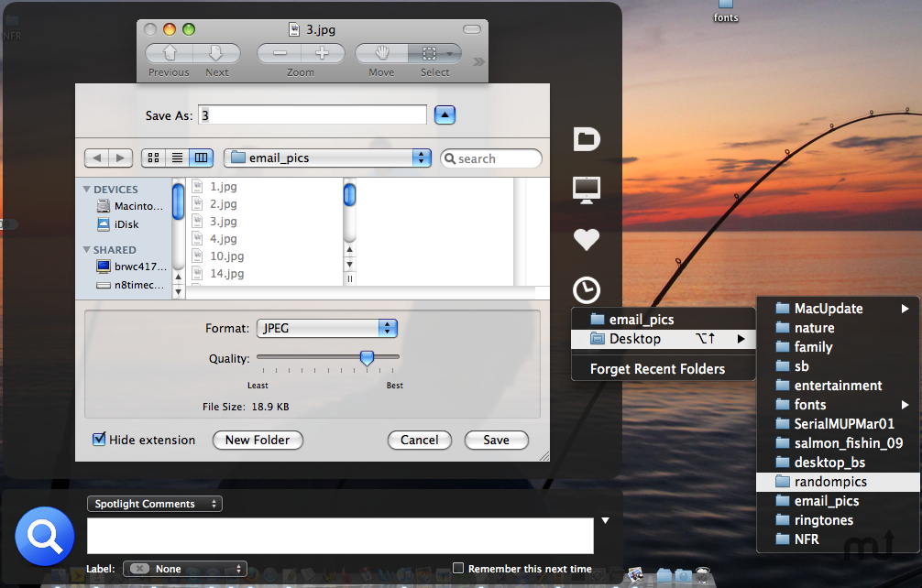Select the Move hand tool
The width and height of the screenshot is (922, 588).
click(381, 53)
